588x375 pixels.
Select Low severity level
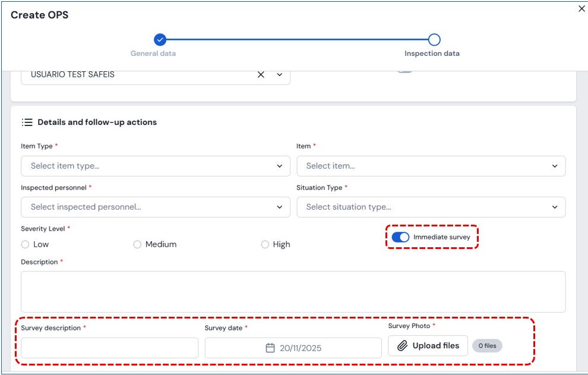[25, 244]
